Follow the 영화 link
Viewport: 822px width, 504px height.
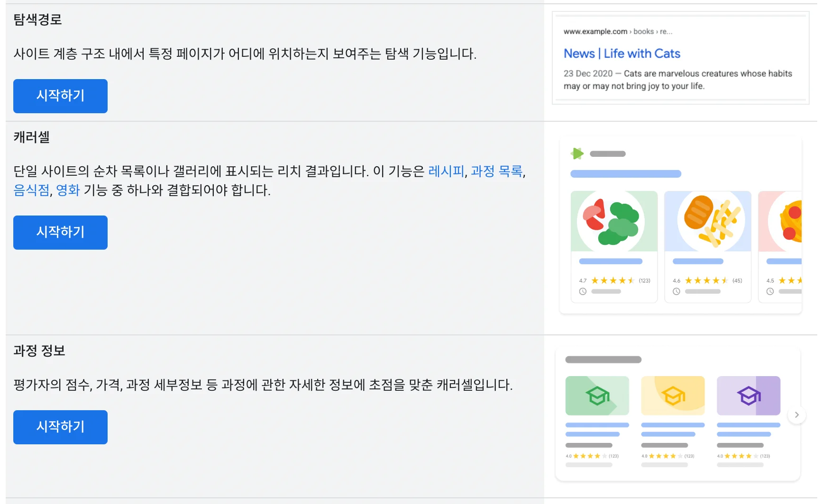point(68,190)
